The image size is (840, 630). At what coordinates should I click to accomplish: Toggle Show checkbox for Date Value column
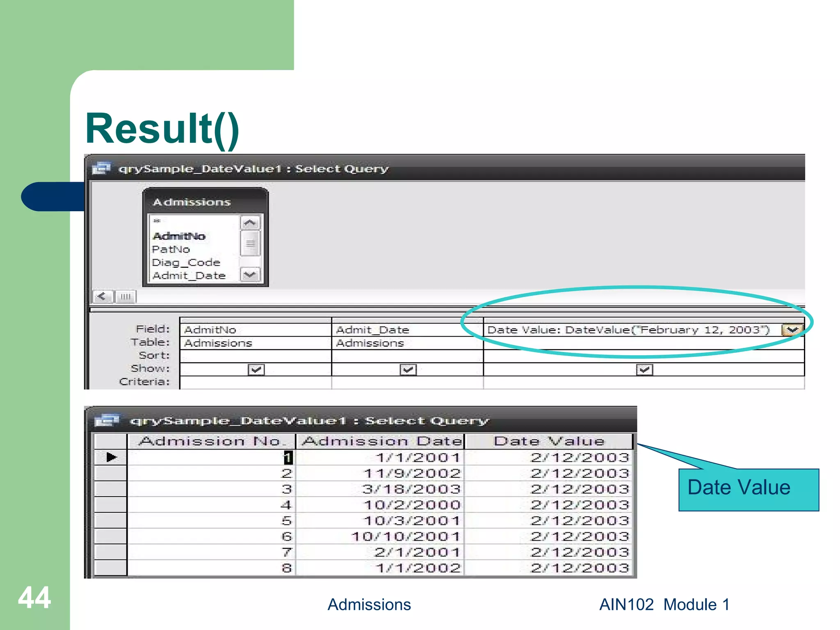(644, 370)
